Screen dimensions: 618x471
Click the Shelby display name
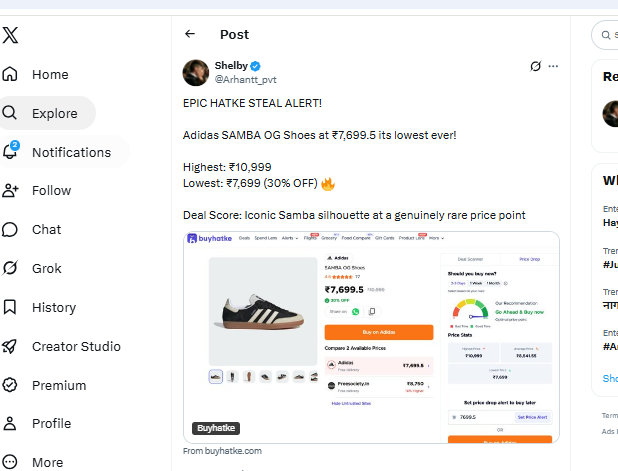(x=231, y=65)
